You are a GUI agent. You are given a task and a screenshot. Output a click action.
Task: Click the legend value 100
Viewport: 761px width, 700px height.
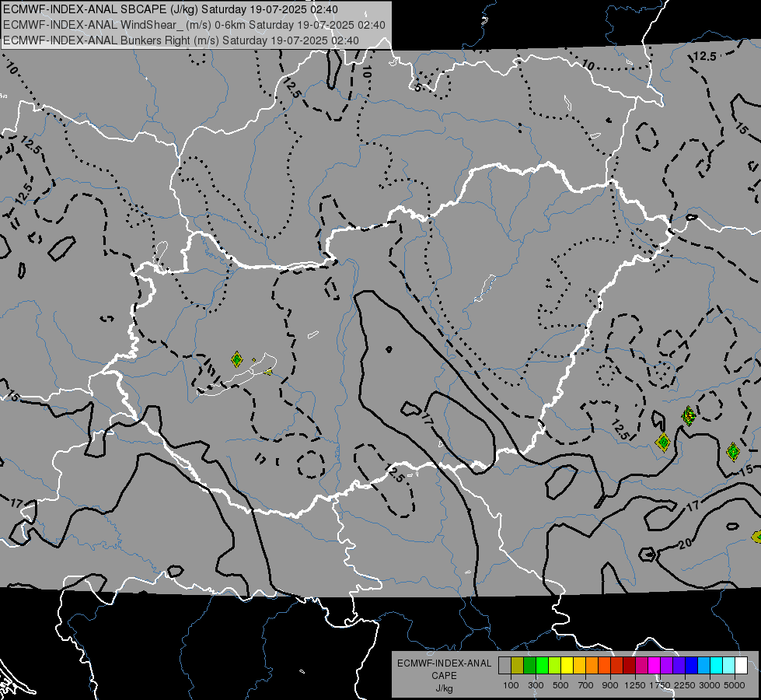click(x=511, y=685)
